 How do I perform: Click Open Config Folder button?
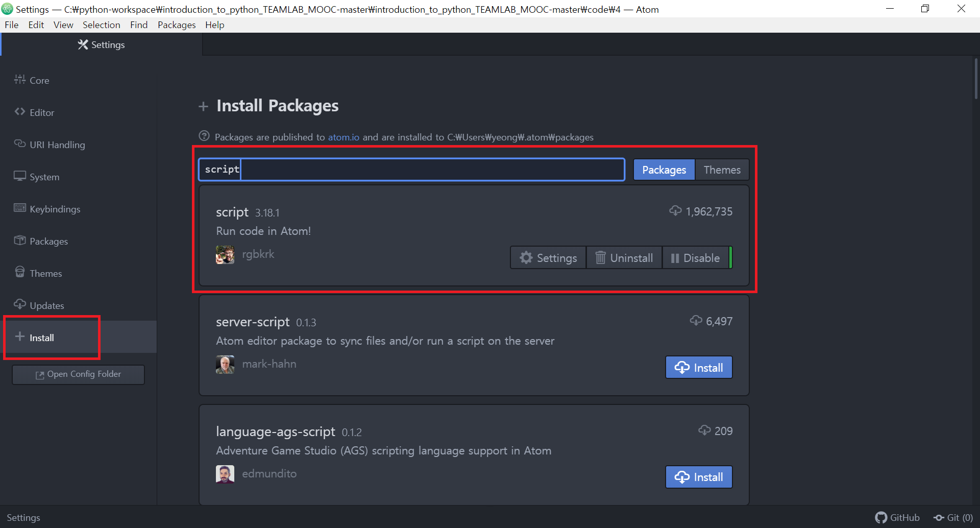pyautogui.click(x=78, y=374)
